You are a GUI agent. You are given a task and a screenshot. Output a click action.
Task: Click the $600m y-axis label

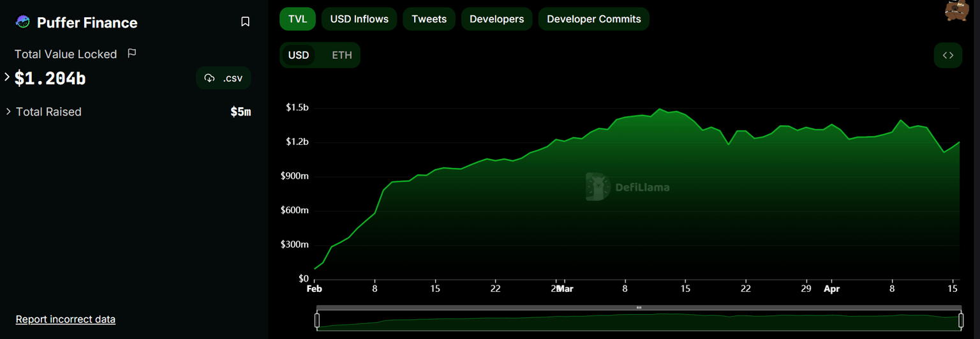[x=295, y=210]
